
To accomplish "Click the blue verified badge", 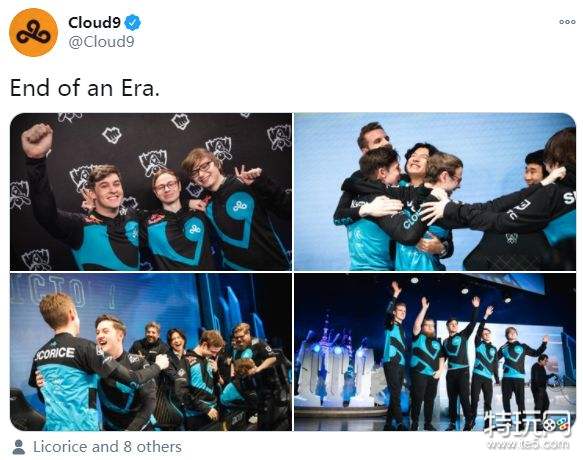I will [132, 23].
